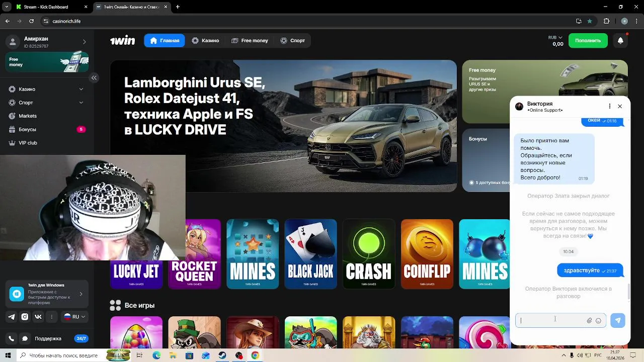
Task: Bookmark this page with star icon
Action: tap(590, 21)
